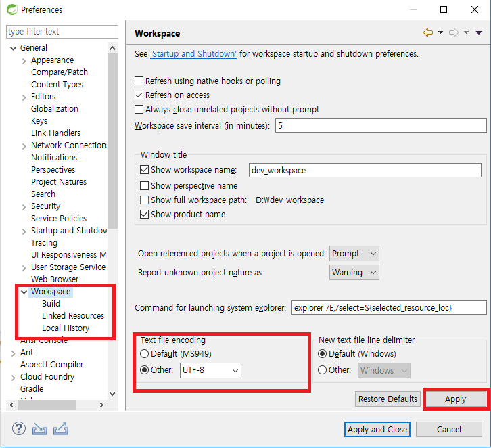
Task: Open the Notifications preference page
Action: coord(54,157)
